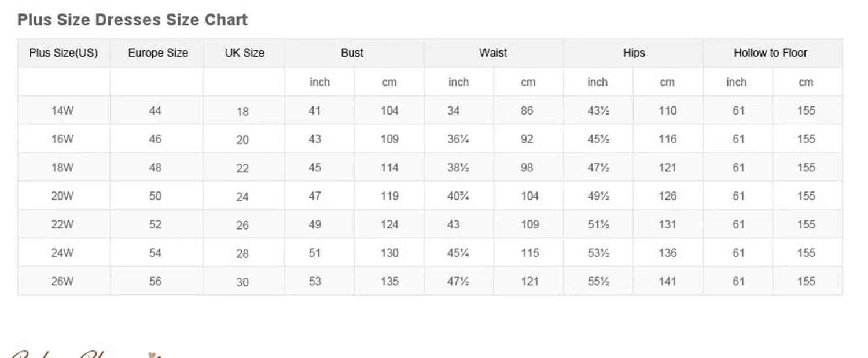Select the 26W size row label
Viewport: 868px width, 358px height.
pyautogui.click(x=62, y=282)
